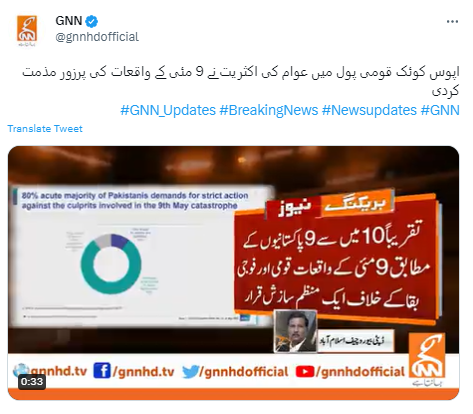The image size is (473, 414).
Task: Click Translate Tweet
Action: click(45, 129)
